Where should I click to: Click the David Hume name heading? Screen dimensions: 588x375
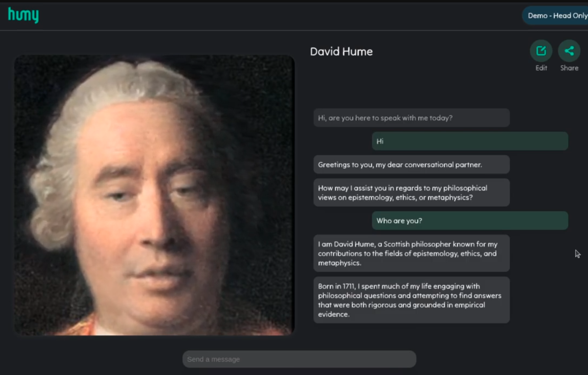341,51
